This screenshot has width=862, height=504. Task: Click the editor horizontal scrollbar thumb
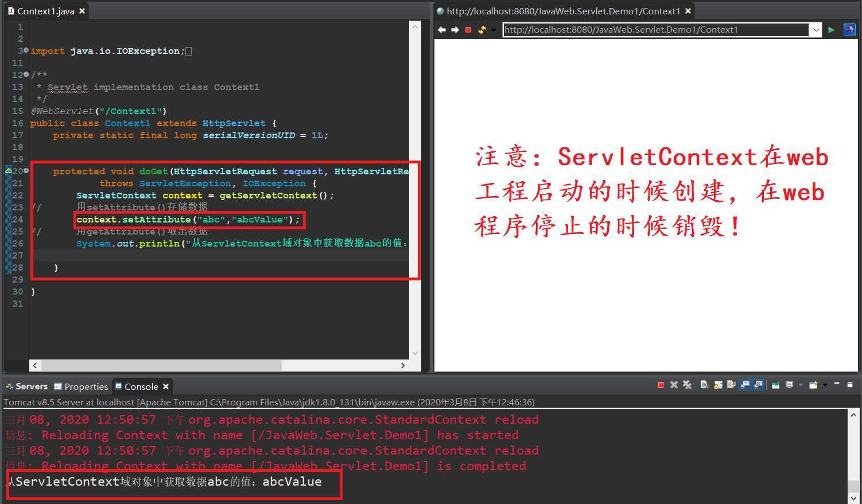[161, 365]
